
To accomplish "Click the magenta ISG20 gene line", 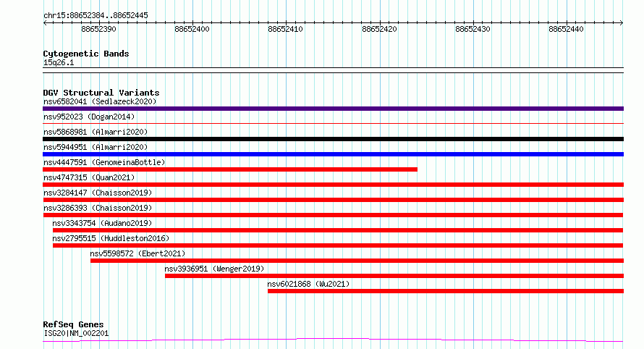I will [333, 340].
